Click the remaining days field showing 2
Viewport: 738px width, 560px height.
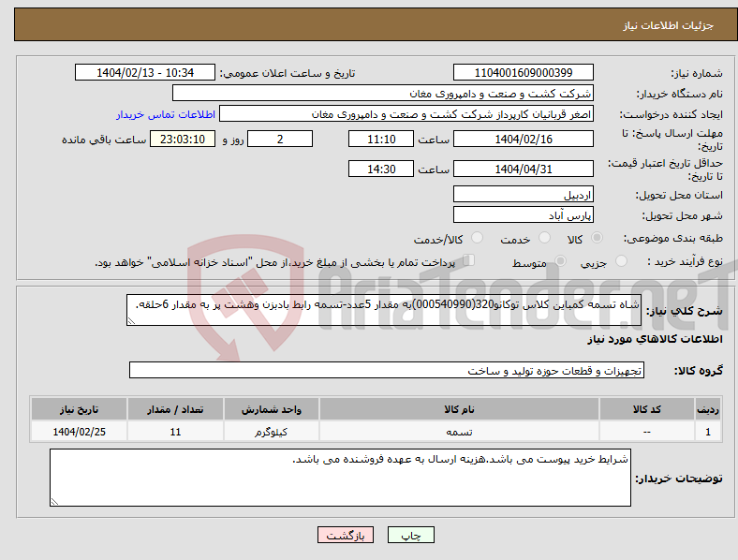click(x=280, y=140)
